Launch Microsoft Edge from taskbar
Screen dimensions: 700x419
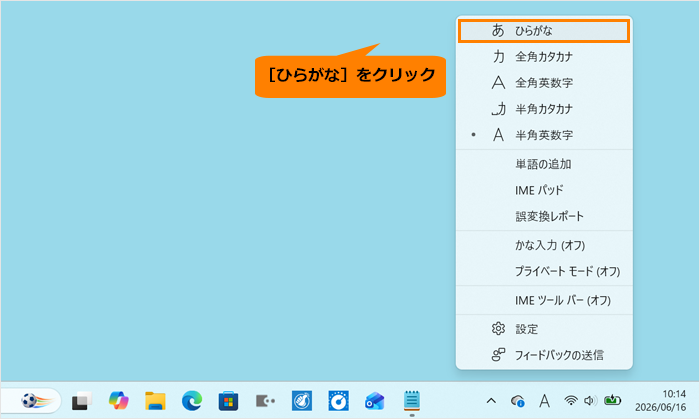(x=192, y=401)
